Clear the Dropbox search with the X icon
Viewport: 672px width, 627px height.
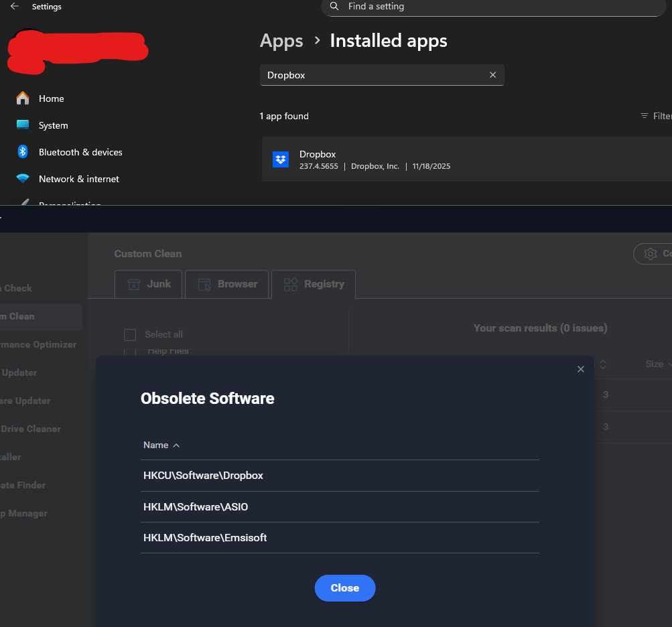[492, 75]
